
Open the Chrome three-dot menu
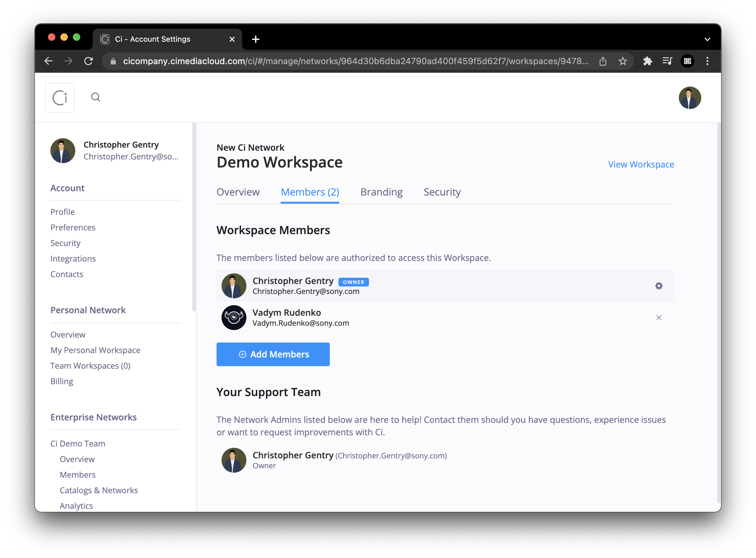click(x=707, y=61)
